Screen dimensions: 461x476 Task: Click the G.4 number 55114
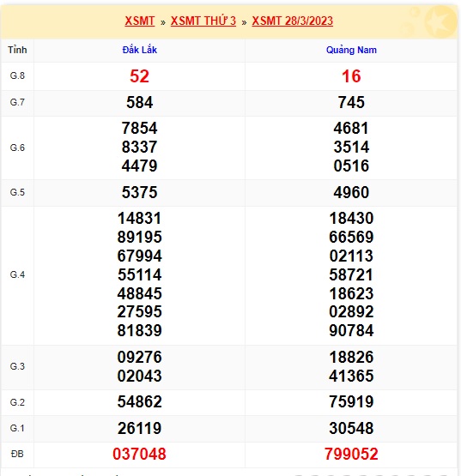click(x=139, y=274)
